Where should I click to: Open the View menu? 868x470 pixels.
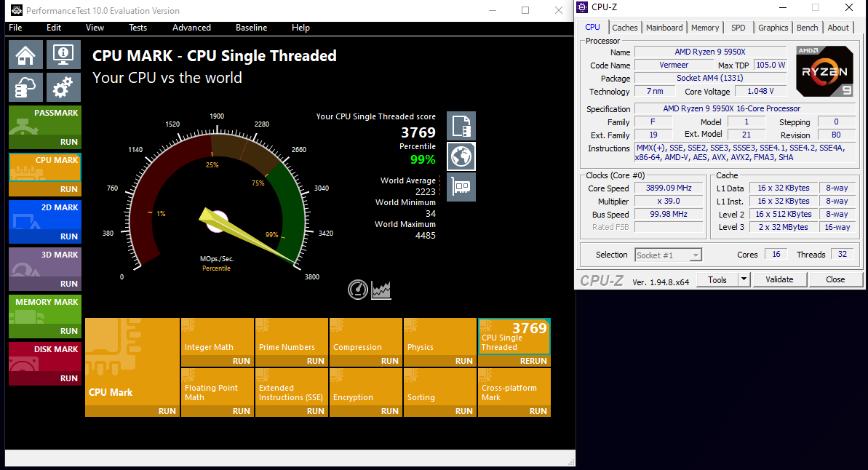(x=95, y=28)
